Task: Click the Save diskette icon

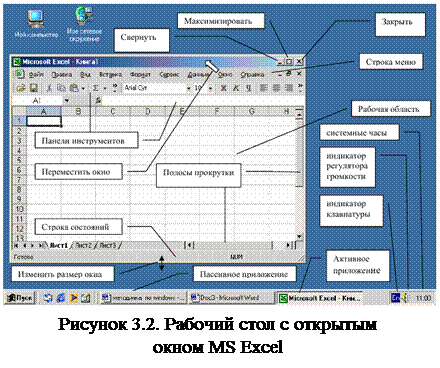Action: coord(34,88)
